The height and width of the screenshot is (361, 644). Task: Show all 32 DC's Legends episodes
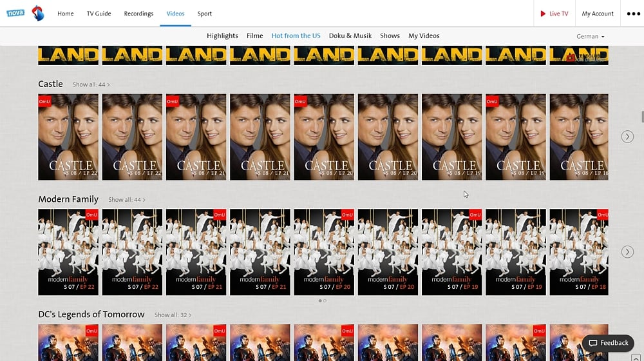173,315
